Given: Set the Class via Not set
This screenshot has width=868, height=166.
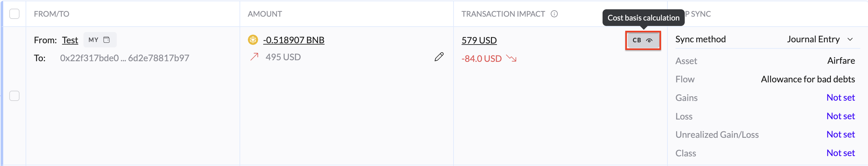Looking at the screenshot, I should (x=840, y=153).
